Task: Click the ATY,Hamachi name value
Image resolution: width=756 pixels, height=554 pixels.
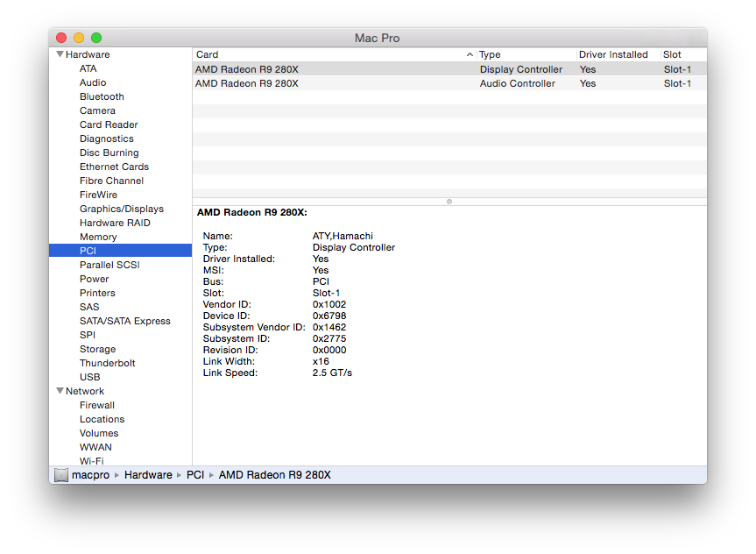Action: (x=343, y=236)
